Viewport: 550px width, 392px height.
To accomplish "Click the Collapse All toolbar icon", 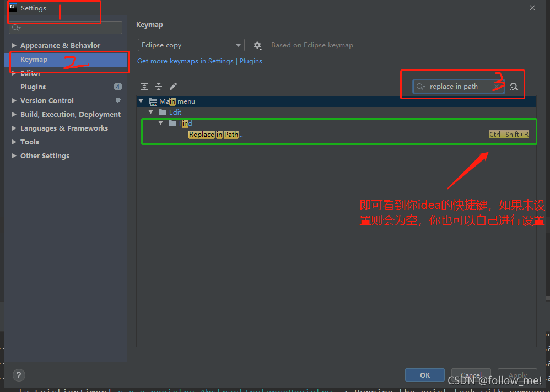I will (159, 87).
